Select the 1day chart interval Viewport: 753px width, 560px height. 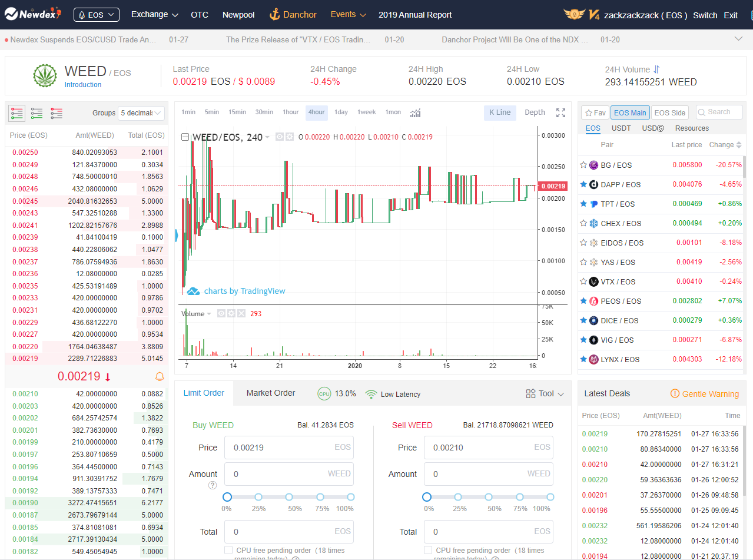pos(341,112)
